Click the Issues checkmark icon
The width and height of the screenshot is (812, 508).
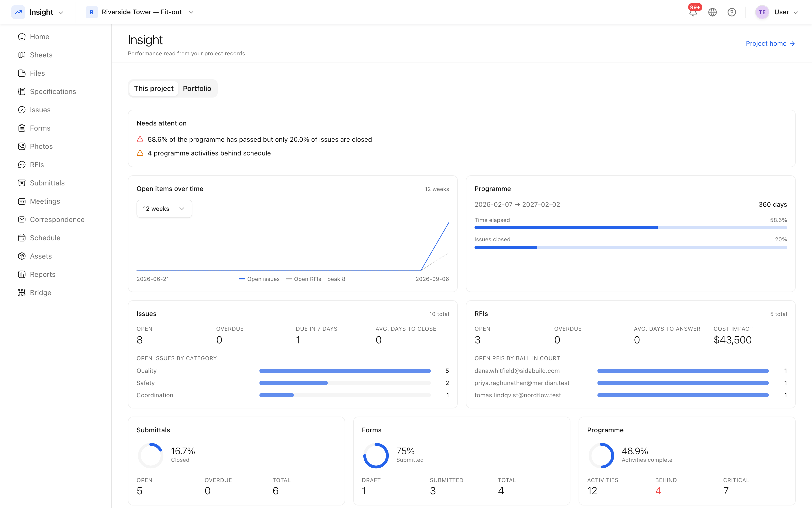coord(22,110)
